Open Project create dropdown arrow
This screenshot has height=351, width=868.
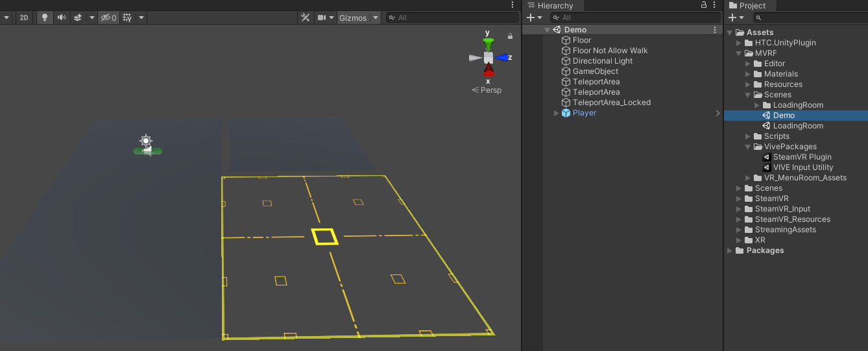[741, 18]
